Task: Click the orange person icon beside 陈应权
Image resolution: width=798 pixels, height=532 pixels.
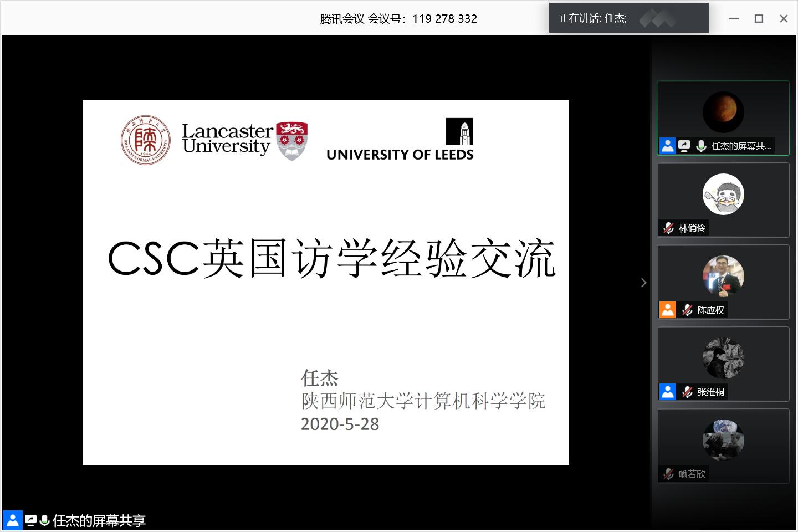Action: click(x=668, y=310)
